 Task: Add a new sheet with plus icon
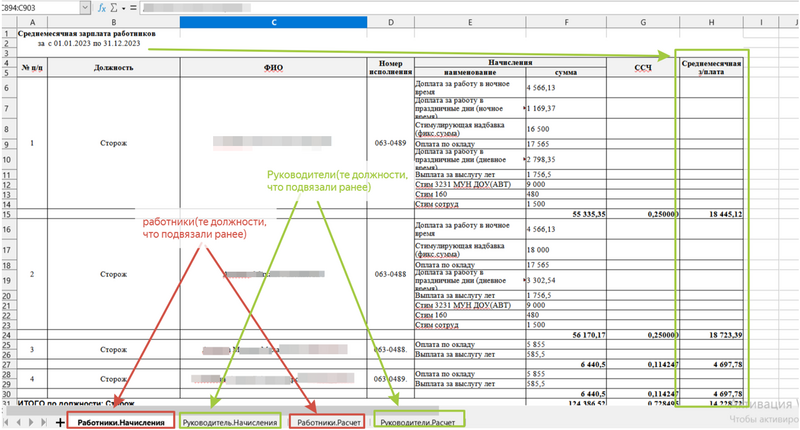[60, 422]
